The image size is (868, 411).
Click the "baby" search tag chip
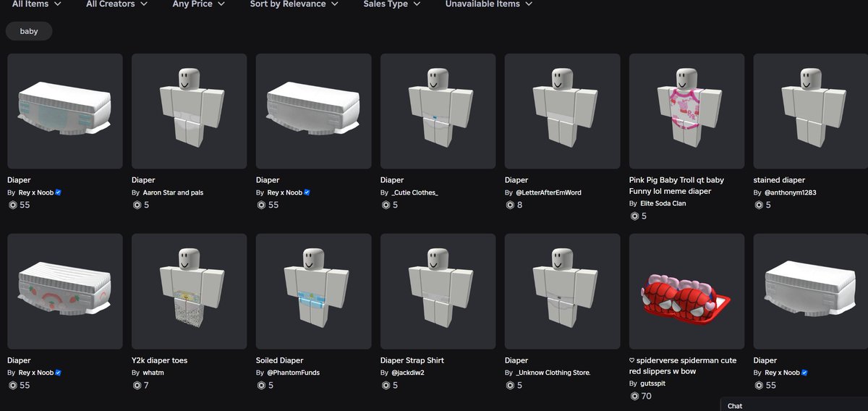point(29,31)
